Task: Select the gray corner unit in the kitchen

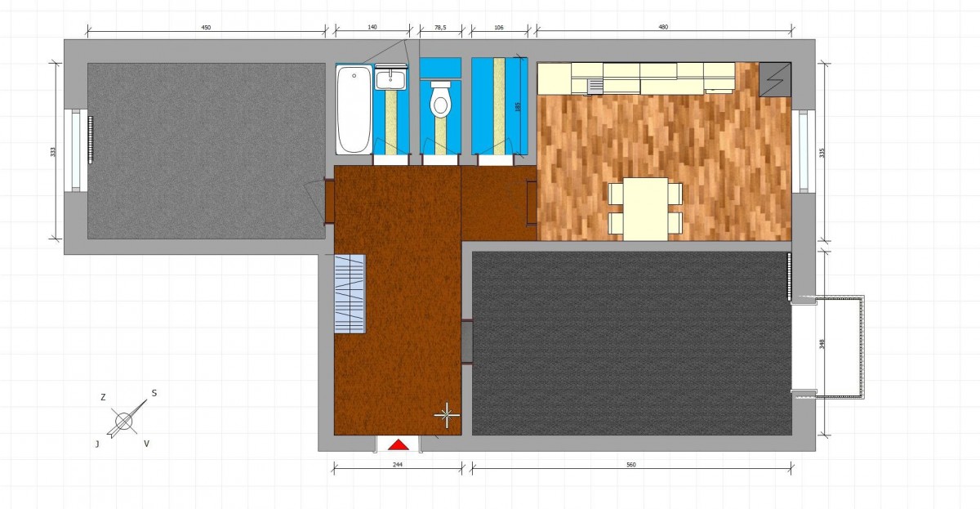Action: (775, 78)
